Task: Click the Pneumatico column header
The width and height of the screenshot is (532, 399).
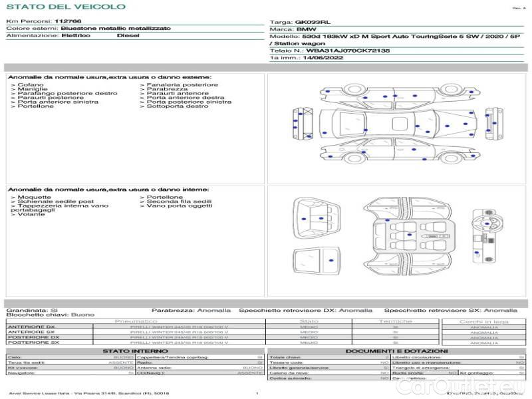Action: pyautogui.click(x=135, y=321)
